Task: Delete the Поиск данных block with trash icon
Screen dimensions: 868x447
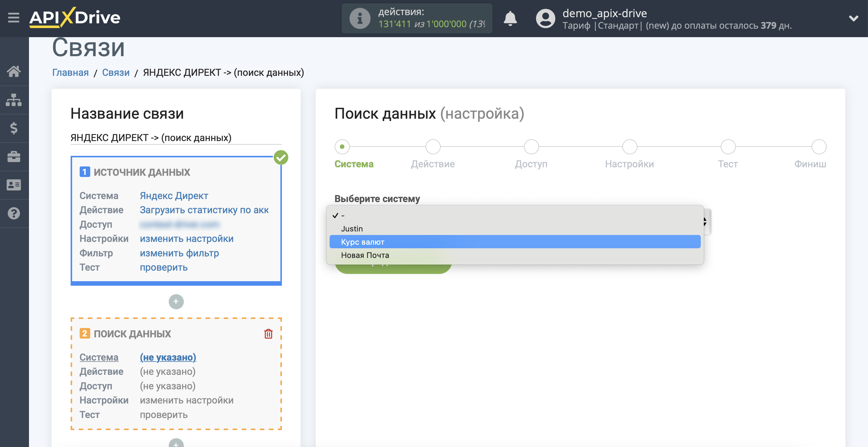Action: (x=268, y=333)
